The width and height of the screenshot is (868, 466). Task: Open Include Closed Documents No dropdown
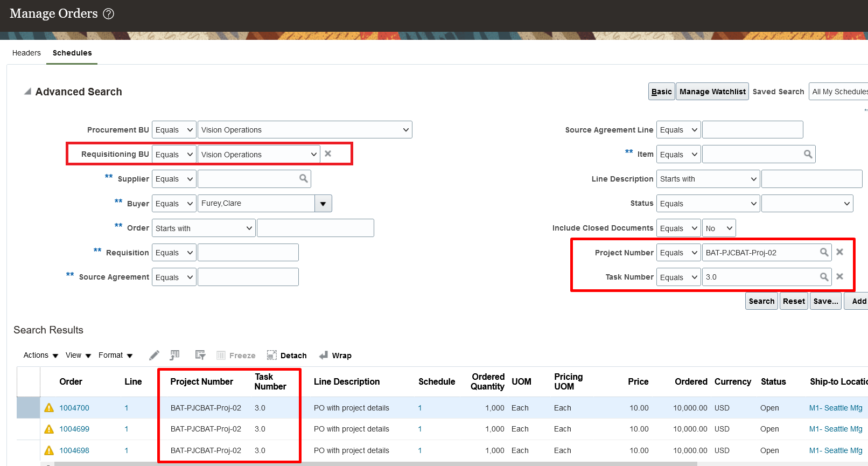tap(719, 228)
